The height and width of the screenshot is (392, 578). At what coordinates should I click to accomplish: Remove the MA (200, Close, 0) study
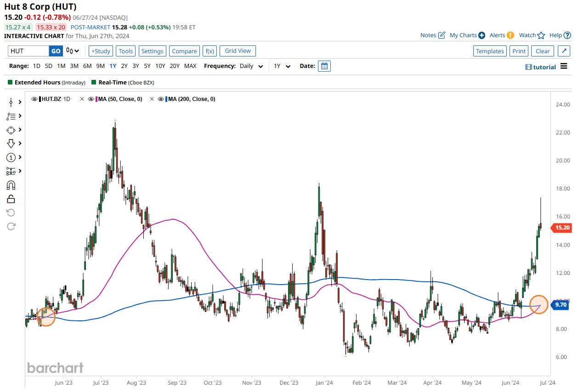pos(152,99)
